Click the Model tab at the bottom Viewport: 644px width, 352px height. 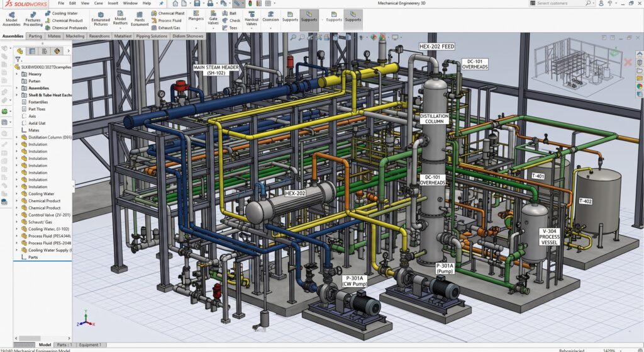coord(45,344)
